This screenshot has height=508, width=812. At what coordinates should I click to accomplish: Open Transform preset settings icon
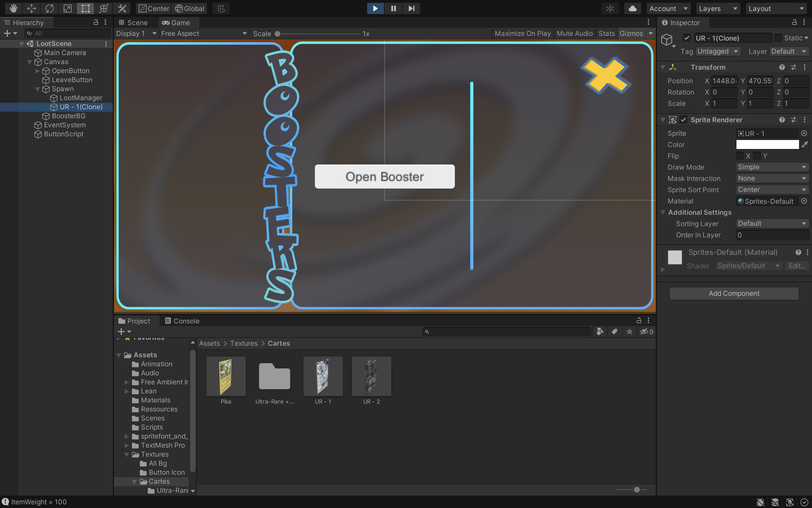(793, 67)
